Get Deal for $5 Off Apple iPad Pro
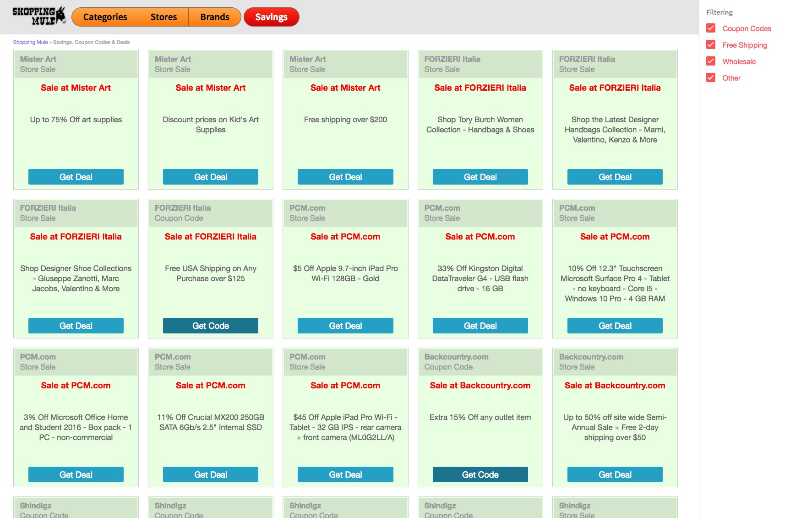Image resolution: width=812 pixels, height=518 pixels. coord(345,326)
